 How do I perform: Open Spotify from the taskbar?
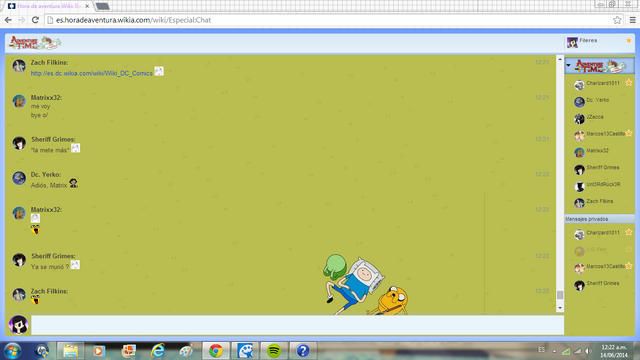(274, 351)
